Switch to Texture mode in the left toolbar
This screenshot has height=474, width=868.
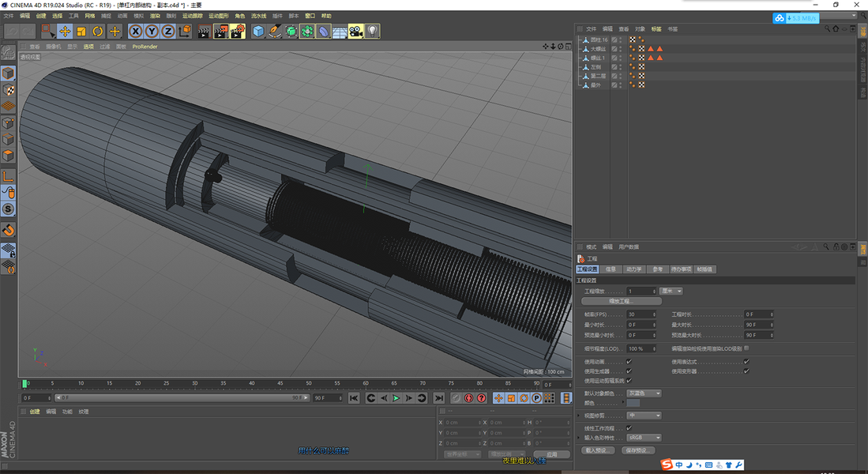click(9, 90)
